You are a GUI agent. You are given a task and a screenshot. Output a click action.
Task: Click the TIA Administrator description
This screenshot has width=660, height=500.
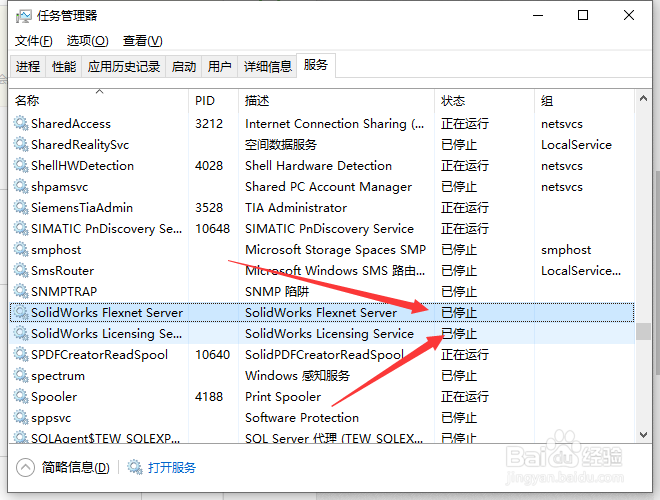pos(296,208)
